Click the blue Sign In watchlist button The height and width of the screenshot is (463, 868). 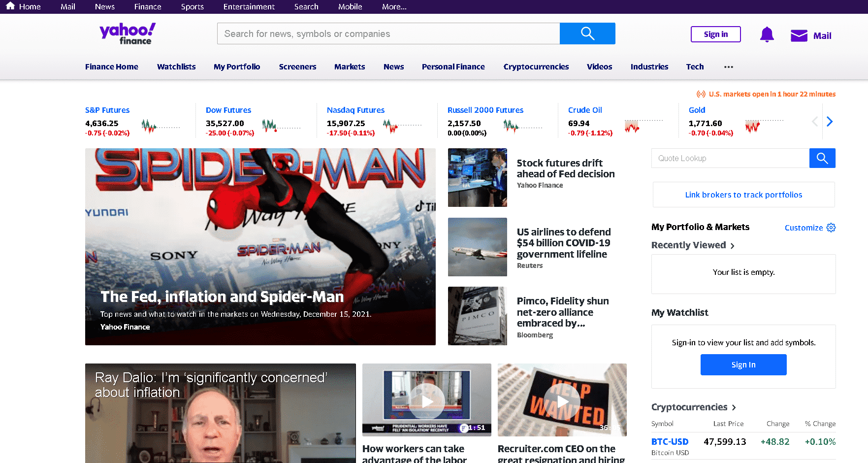point(743,365)
